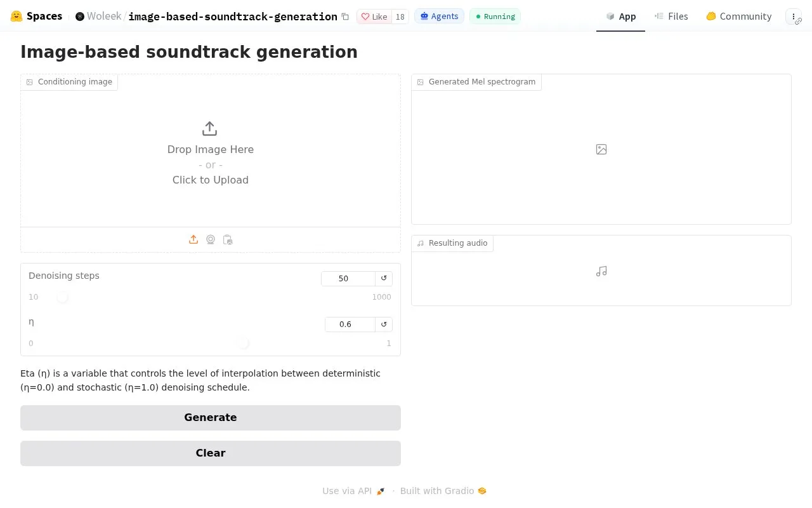Screen dimensions: 812x508
Task: Click the Denoising steps slider handle
Action: point(62,297)
